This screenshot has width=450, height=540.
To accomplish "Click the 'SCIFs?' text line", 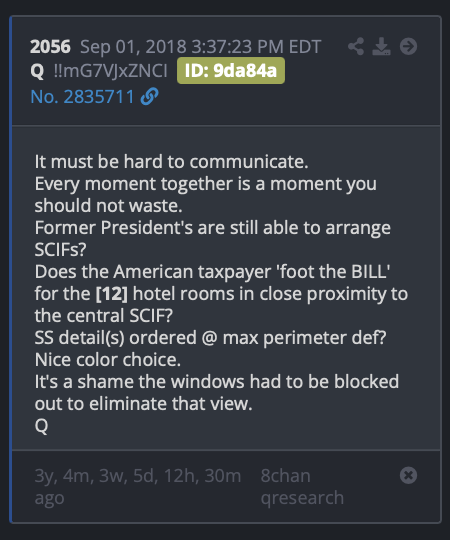I will (60, 250).
